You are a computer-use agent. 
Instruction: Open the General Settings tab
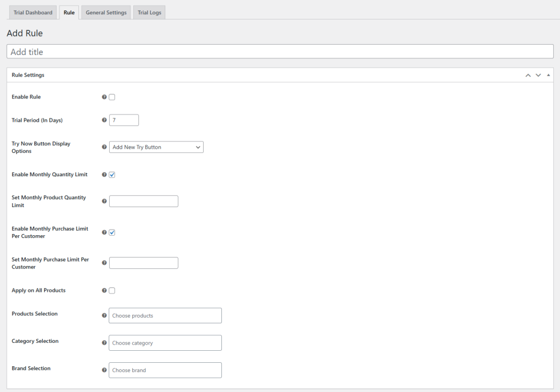[x=106, y=13]
